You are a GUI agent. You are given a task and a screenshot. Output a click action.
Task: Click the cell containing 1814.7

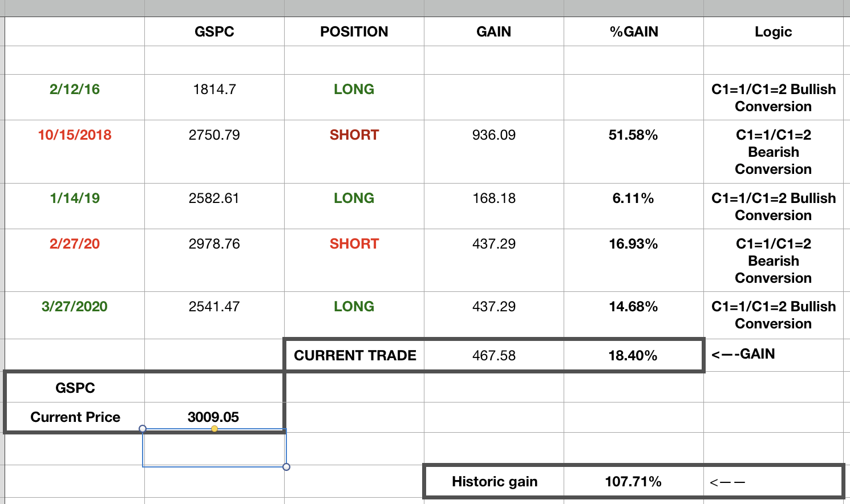[x=214, y=90]
